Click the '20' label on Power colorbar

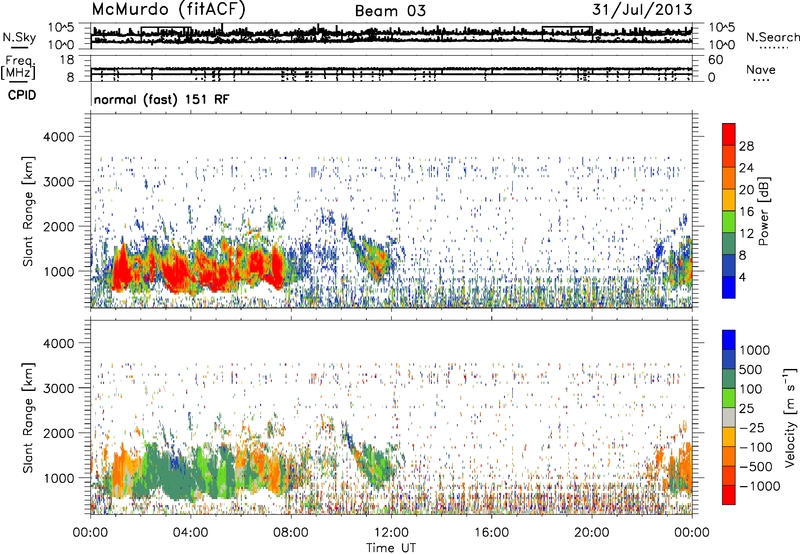(746, 190)
